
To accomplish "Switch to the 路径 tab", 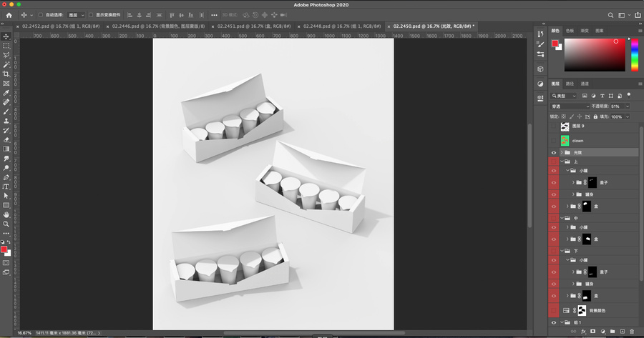I will coord(570,84).
